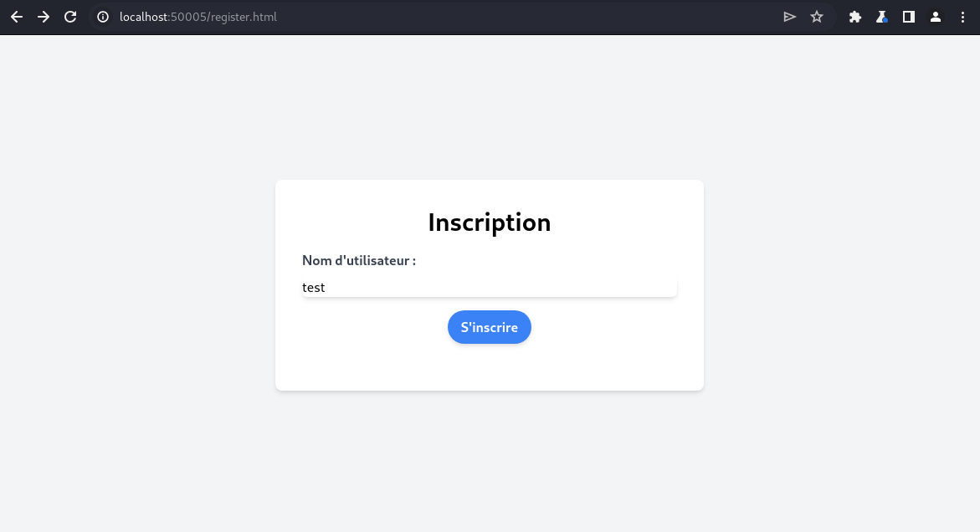Screen dimensions: 980x532
Task: Toggle the browser side panel
Action: 908,17
